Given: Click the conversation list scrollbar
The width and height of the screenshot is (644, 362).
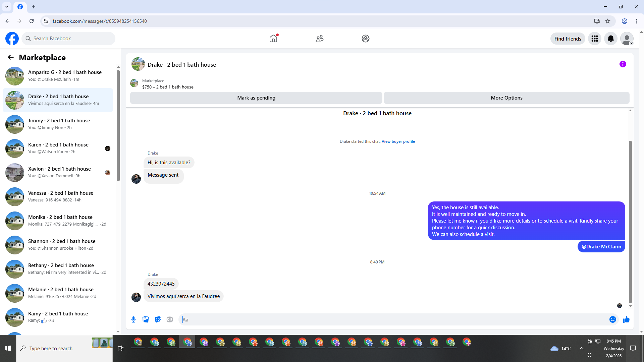Looking at the screenshot, I should (118, 126).
